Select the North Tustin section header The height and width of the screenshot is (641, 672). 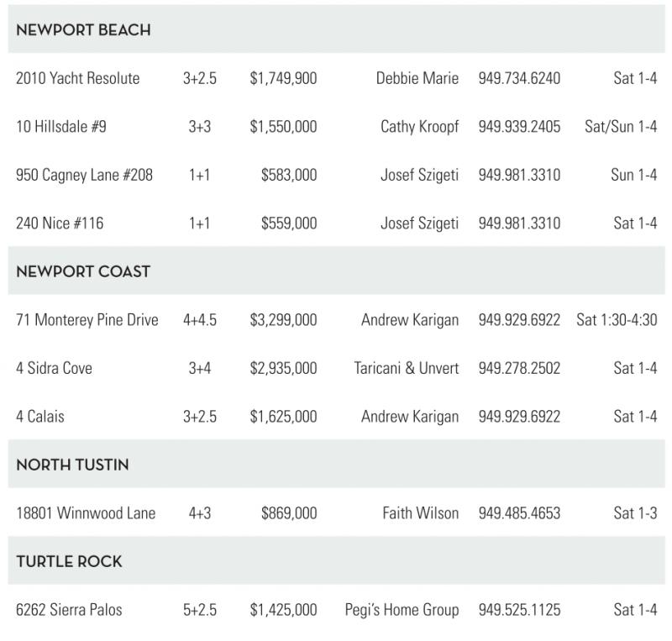click(x=72, y=465)
